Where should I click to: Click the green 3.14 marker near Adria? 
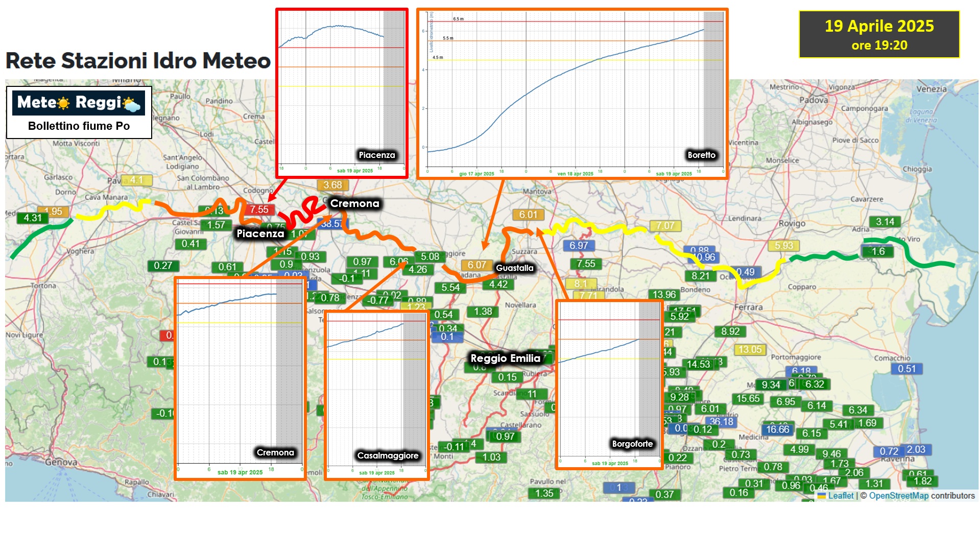[x=885, y=222]
